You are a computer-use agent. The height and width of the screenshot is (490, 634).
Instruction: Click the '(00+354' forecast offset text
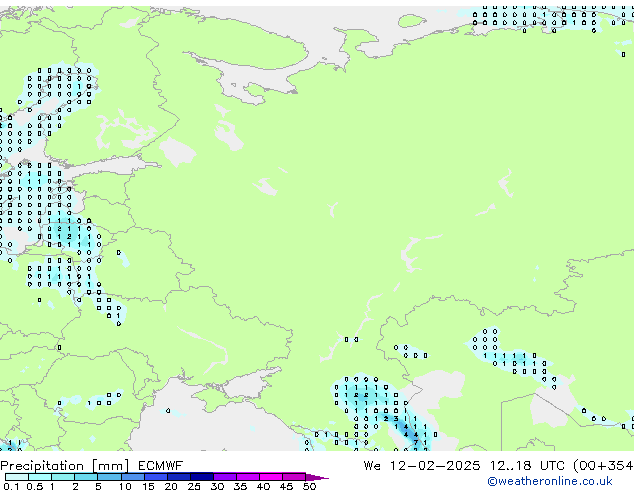point(603,466)
